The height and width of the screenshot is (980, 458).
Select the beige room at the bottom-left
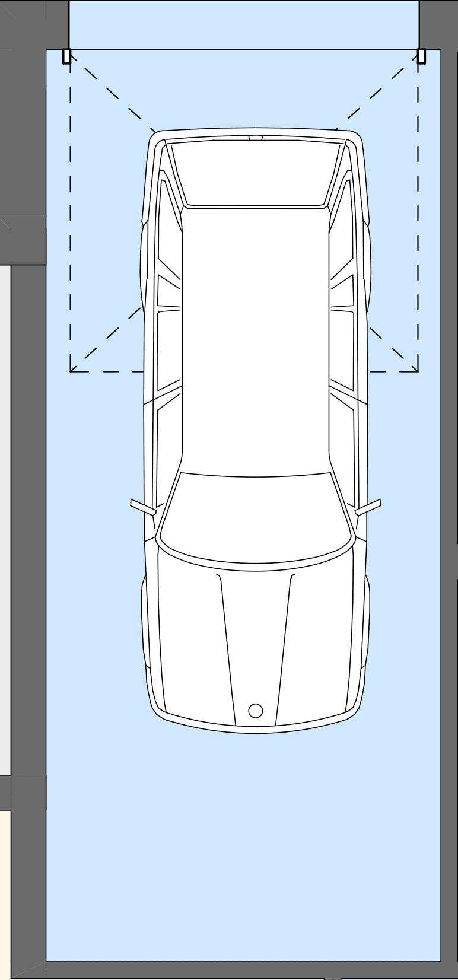point(5,890)
